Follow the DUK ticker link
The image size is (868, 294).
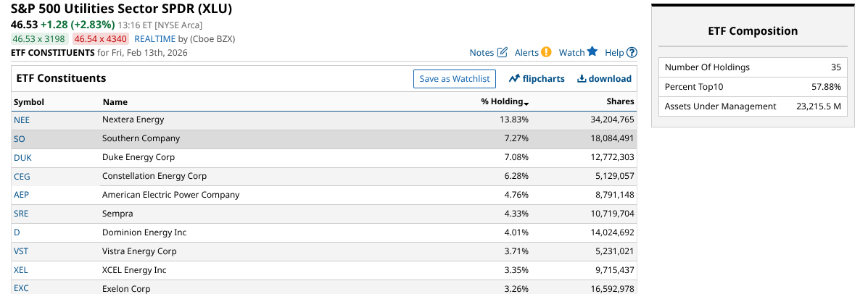22,158
